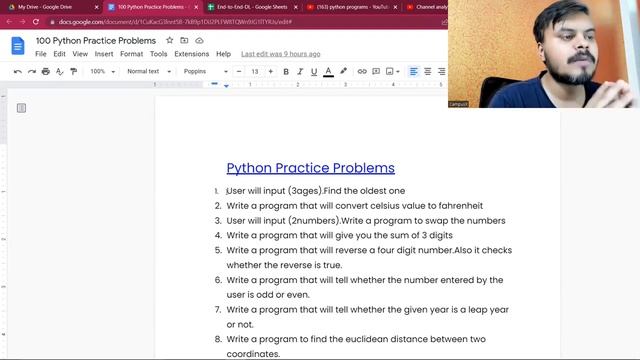
Task: Open the View menu
Action: [80, 54]
